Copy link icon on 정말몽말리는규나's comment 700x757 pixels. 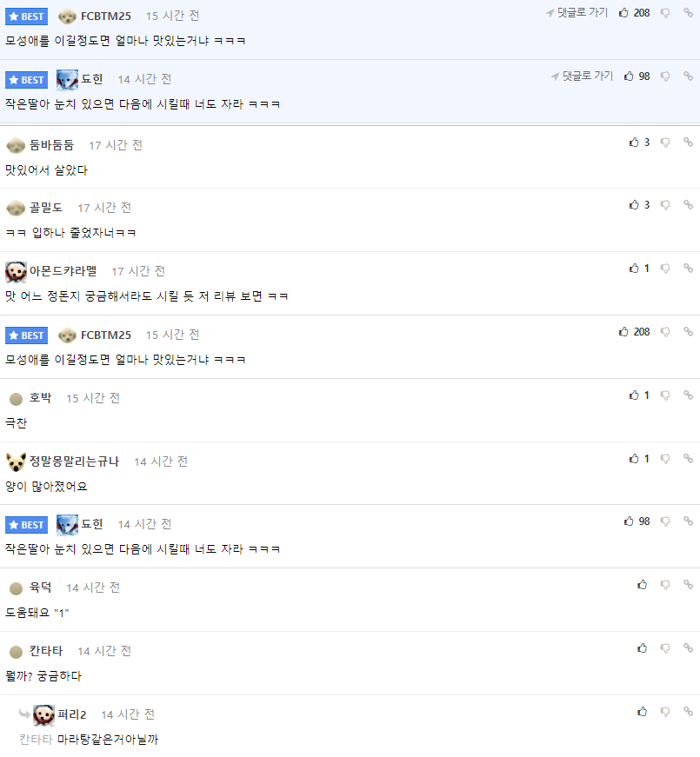(x=689, y=458)
